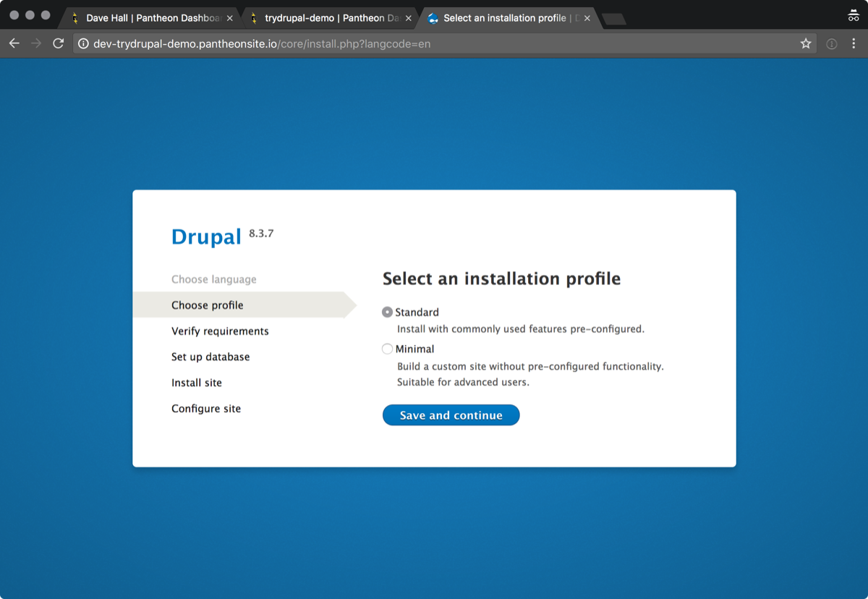868x599 pixels.
Task: Click the Choose language step
Action: click(214, 279)
